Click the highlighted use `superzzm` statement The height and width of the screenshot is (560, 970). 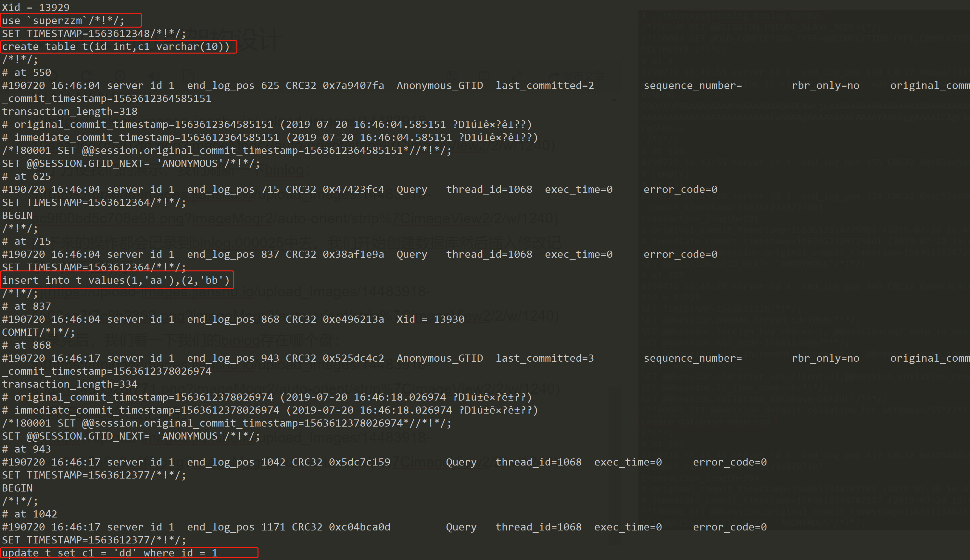(63, 20)
